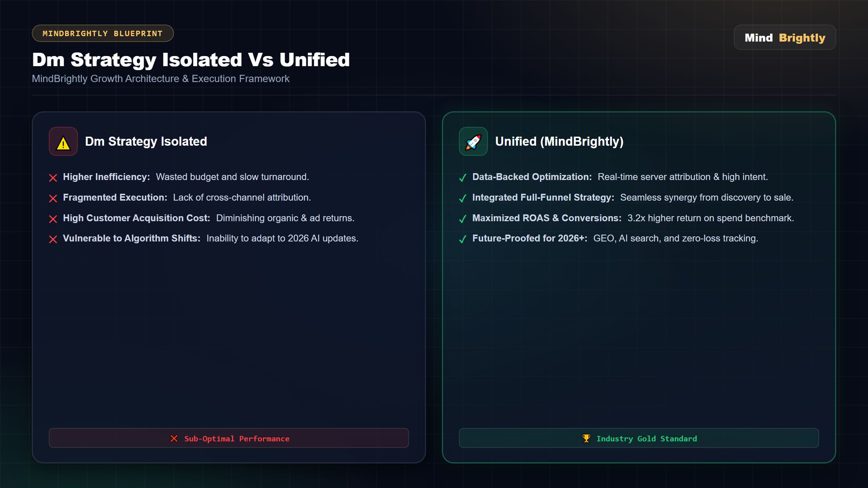The width and height of the screenshot is (868, 488).
Task: Click the red X beside Vulnerable to Algorithm Shifts
Action: pos(53,239)
